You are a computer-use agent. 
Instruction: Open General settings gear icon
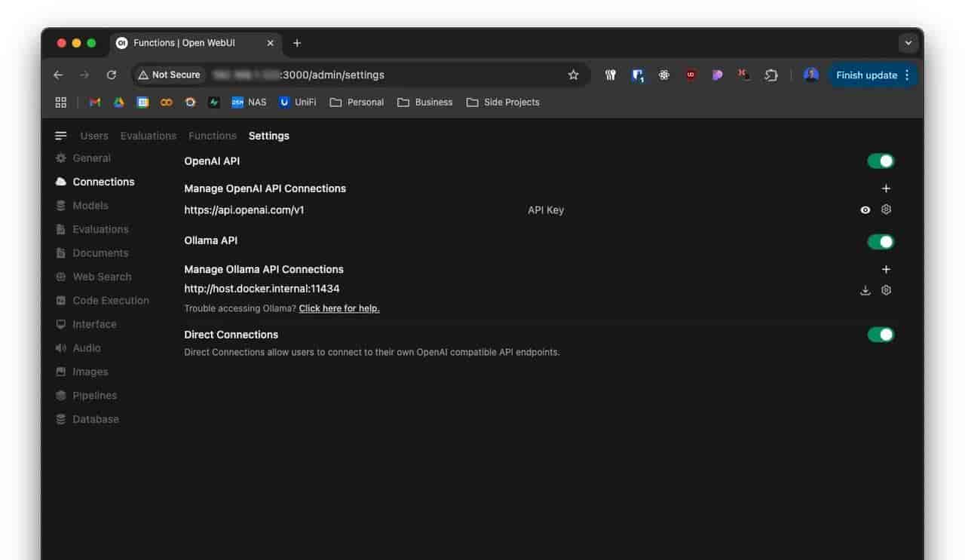(61, 158)
